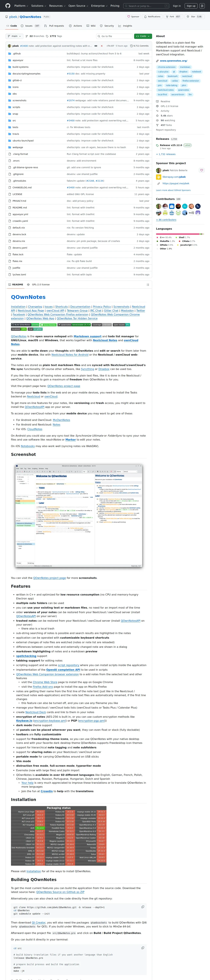The width and height of the screenshot is (210, 980).
Task: Switch to the Pull requests tab
Action: [54, 26]
